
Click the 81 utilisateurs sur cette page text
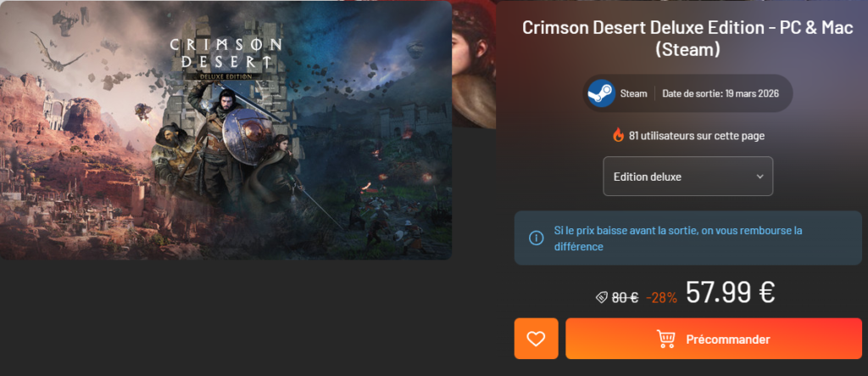point(697,135)
